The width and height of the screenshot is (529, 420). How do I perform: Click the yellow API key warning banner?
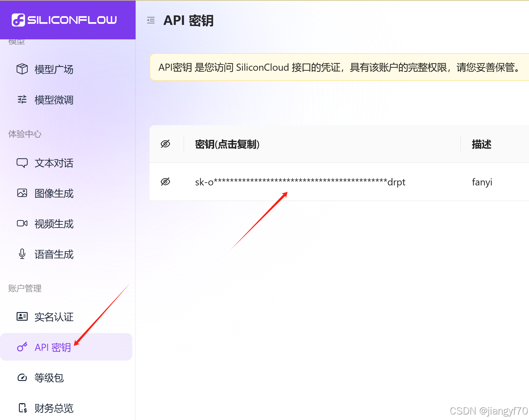(x=338, y=67)
